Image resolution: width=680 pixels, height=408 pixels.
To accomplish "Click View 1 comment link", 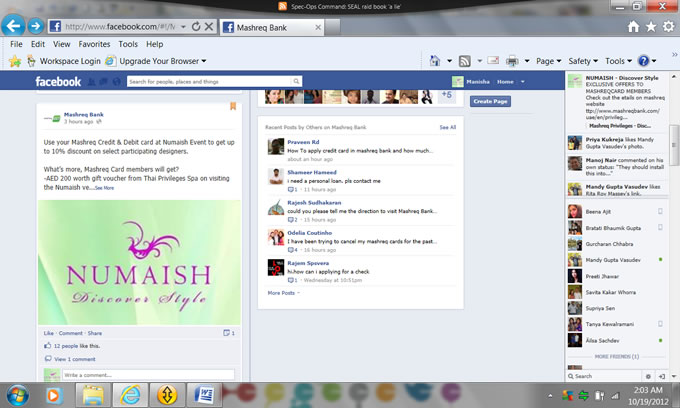I will 75,359.
